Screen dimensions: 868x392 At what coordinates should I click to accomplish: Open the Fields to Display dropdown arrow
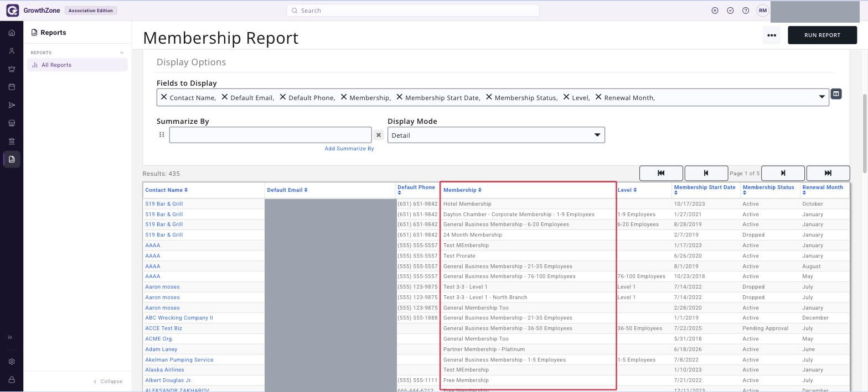pyautogui.click(x=822, y=97)
